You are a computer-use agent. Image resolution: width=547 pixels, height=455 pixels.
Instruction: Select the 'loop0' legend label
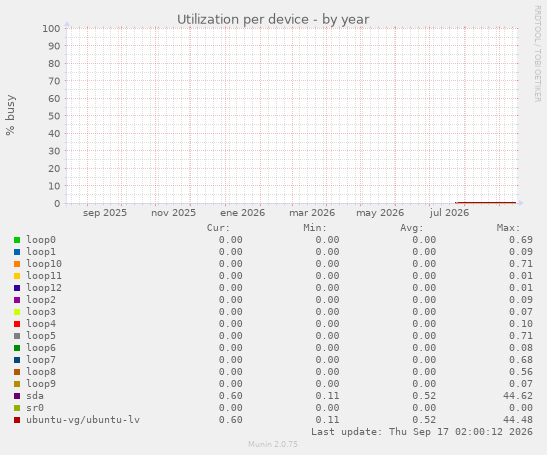point(41,240)
